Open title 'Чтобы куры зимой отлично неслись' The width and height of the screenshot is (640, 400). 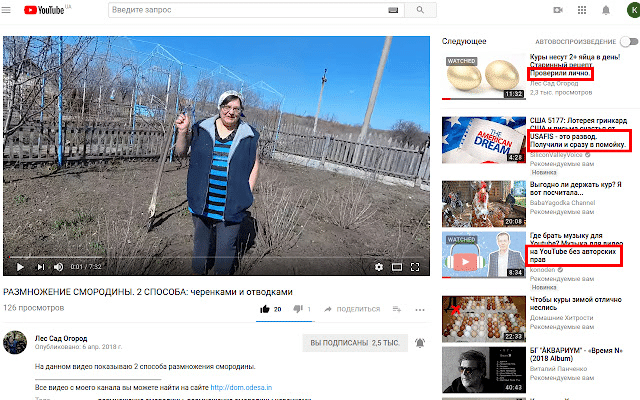(x=576, y=304)
